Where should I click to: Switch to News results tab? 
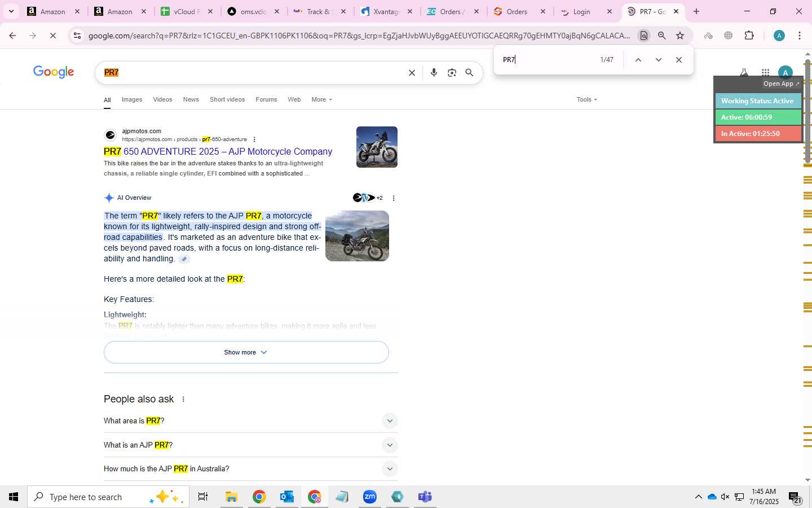(x=191, y=99)
